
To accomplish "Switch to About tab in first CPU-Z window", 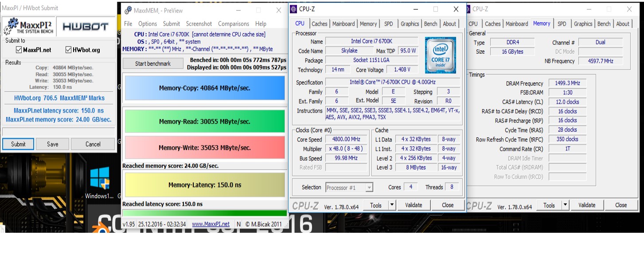I will (x=449, y=24).
